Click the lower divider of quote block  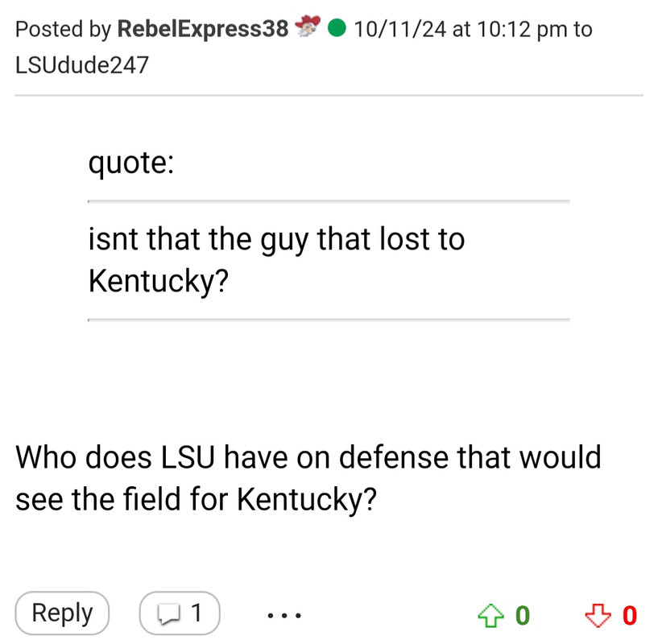click(329, 320)
